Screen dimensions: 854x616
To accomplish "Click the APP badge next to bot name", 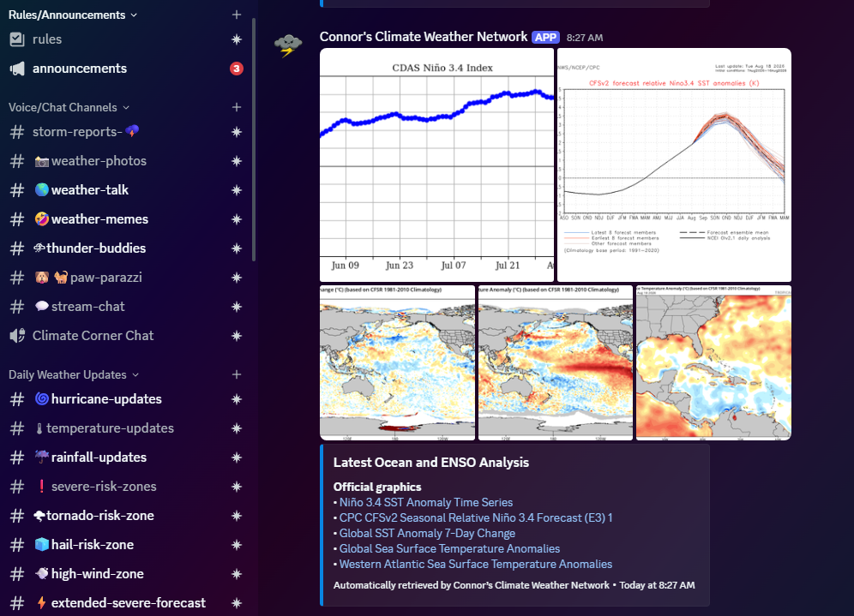I will pos(545,37).
